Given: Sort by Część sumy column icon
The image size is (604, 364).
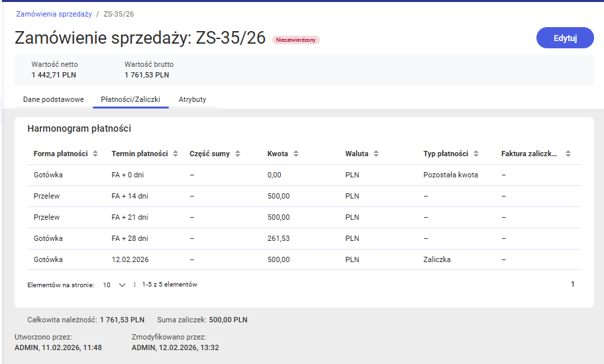Looking at the screenshot, I should coord(238,154).
